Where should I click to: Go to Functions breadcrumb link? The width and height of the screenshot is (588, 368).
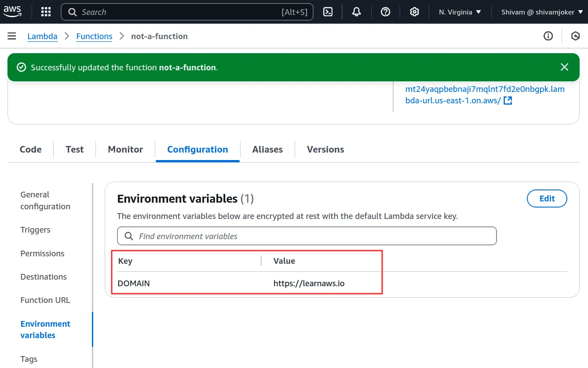(x=94, y=36)
